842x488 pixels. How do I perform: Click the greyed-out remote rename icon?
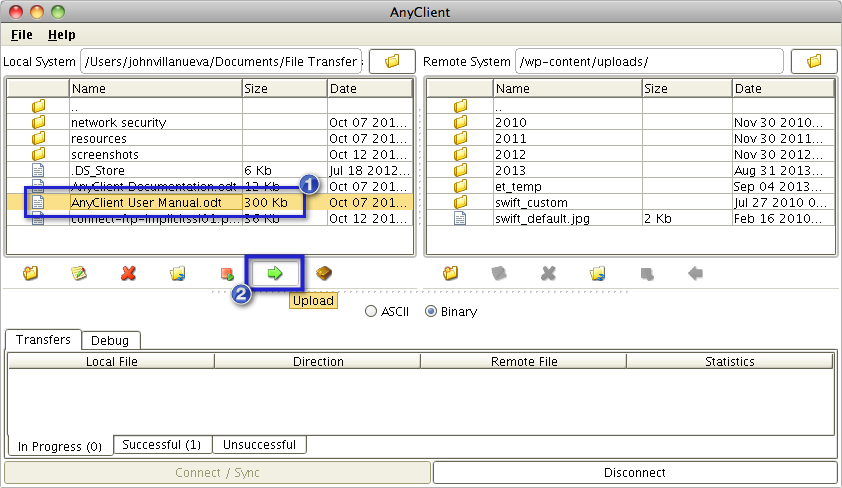[499, 273]
